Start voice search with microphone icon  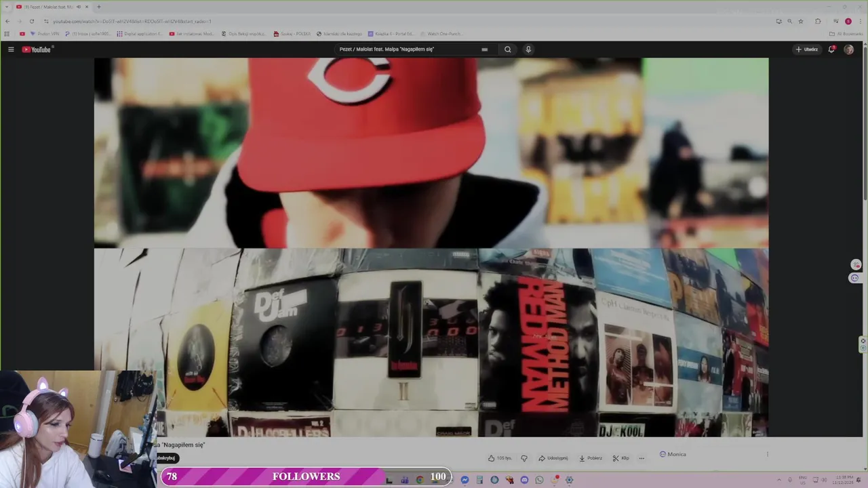pyautogui.click(x=528, y=49)
